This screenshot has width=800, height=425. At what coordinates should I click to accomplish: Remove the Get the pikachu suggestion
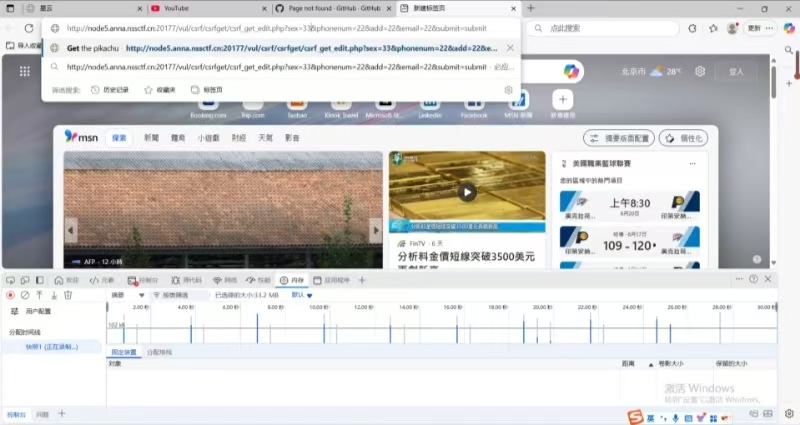click(510, 48)
